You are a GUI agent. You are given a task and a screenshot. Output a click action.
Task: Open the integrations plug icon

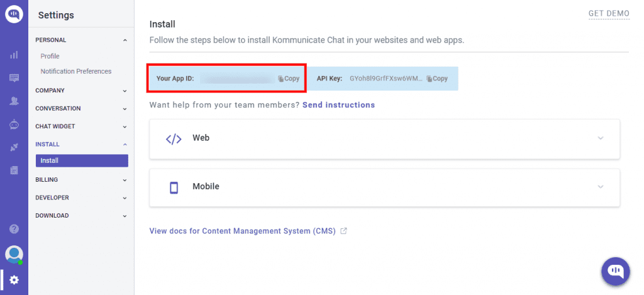[x=14, y=148]
